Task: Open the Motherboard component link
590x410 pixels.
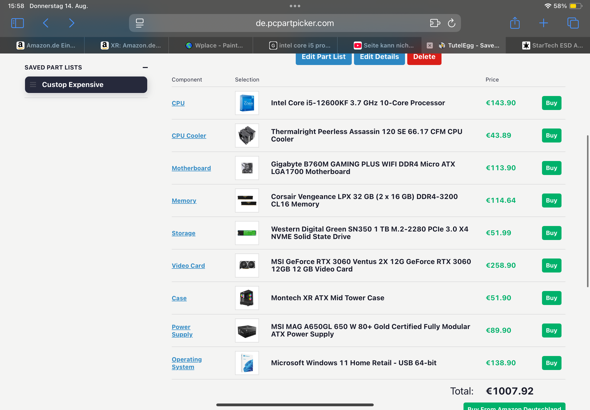Action: click(x=191, y=168)
